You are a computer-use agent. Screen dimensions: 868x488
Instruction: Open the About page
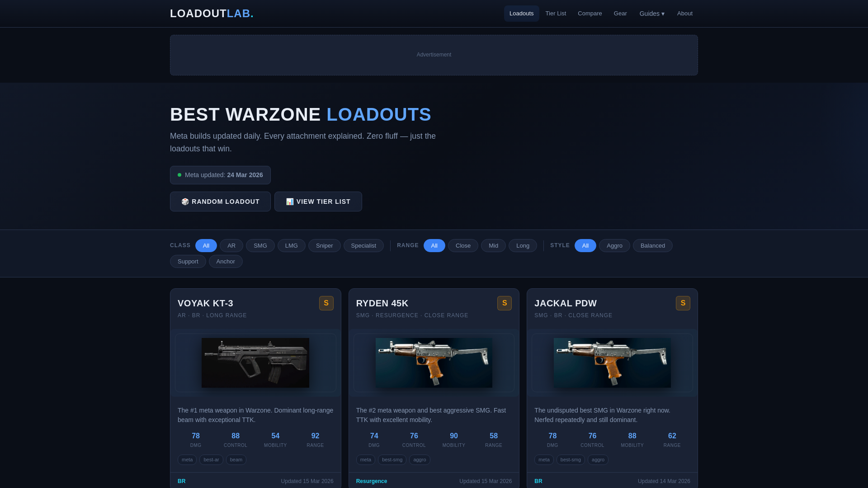coord(684,14)
